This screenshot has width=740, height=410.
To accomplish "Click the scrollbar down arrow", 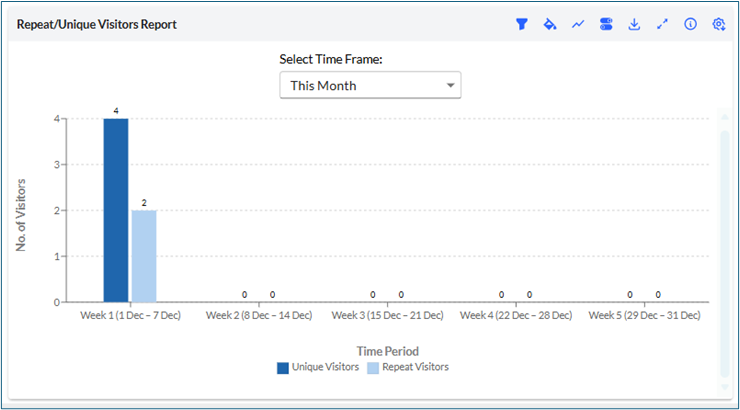I will [x=725, y=387].
